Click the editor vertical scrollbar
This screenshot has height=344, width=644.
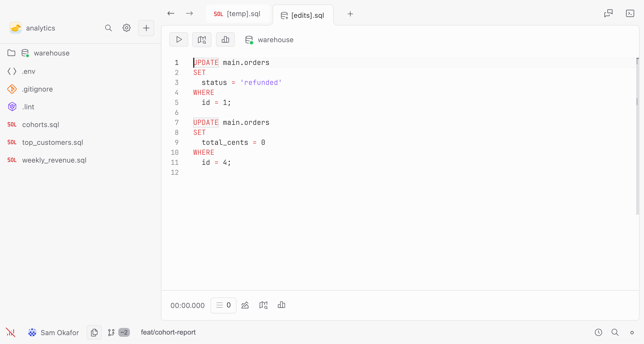[x=638, y=136]
